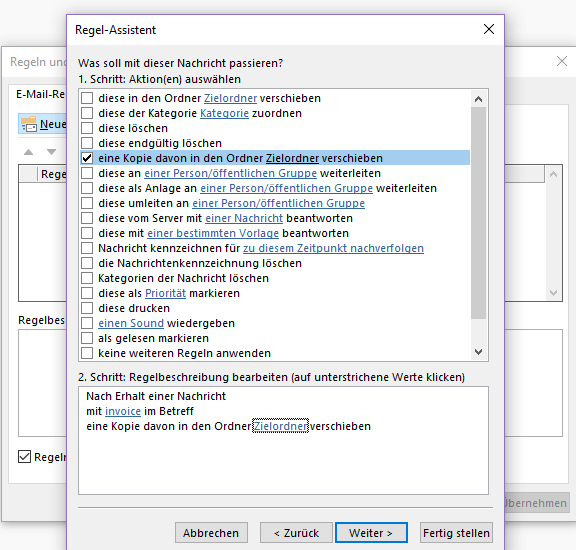Open the Zielordner link in rule description
The width and height of the screenshot is (576, 550).
280,426
